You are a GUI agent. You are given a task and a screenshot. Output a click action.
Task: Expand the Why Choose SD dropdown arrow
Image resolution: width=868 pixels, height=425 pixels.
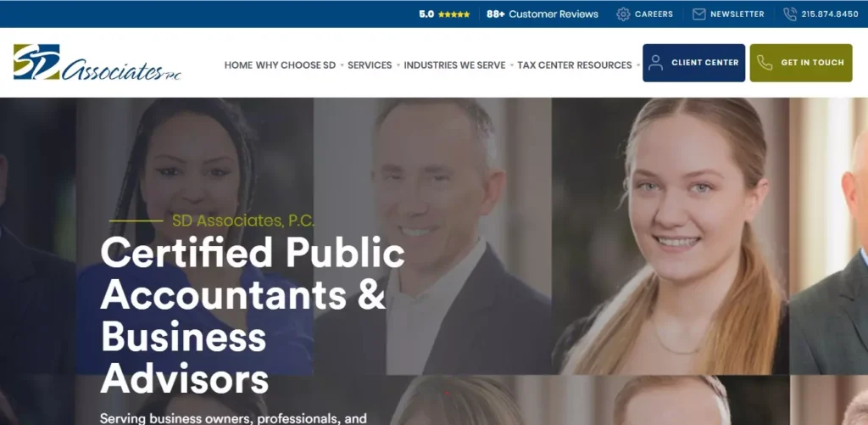(x=342, y=65)
